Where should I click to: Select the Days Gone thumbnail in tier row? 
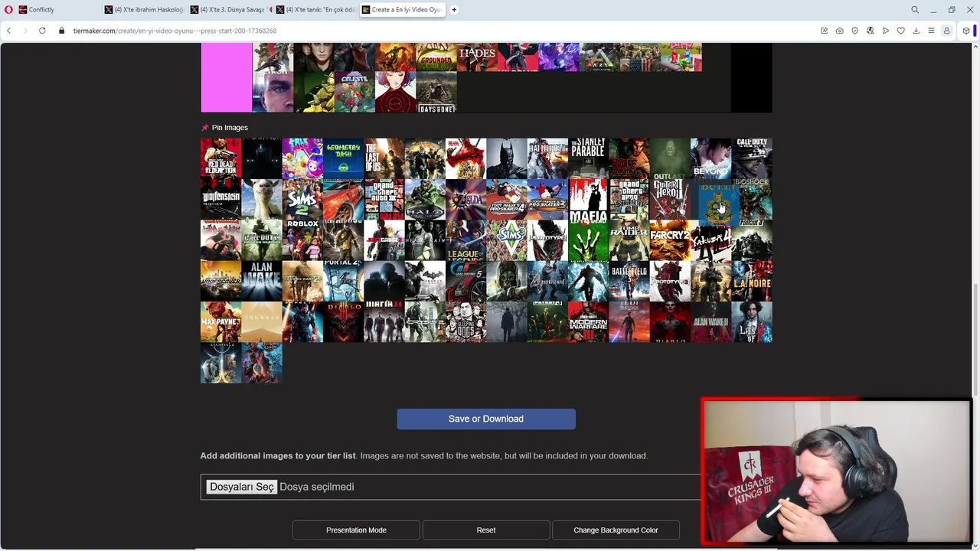436,92
